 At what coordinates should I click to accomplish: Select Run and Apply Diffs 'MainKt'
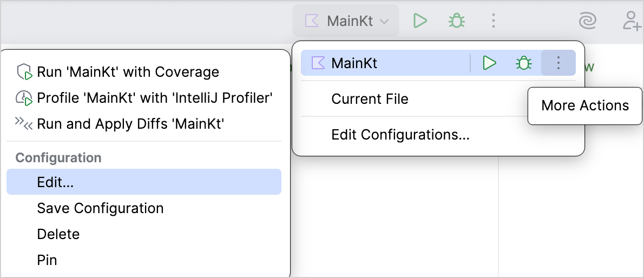coord(144,124)
